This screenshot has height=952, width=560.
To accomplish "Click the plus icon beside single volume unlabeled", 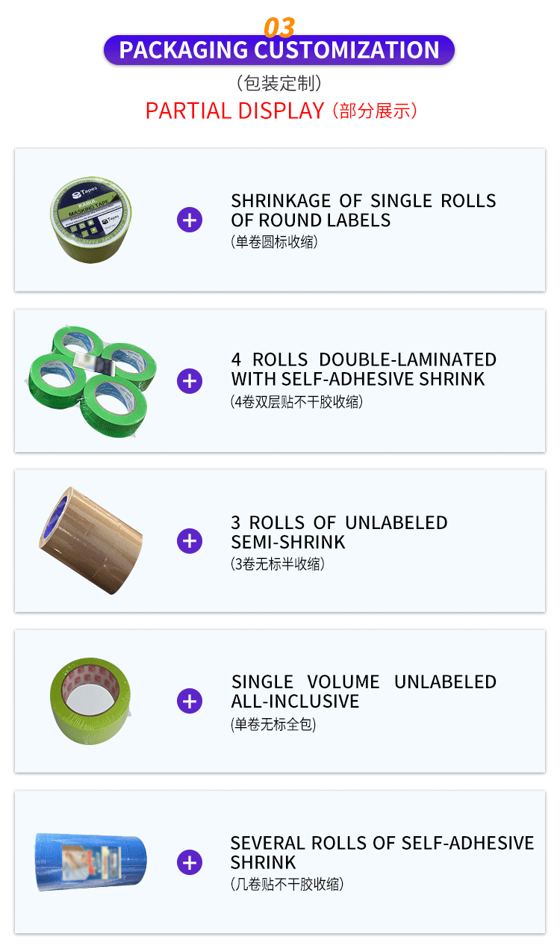I will (x=190, y=701).
